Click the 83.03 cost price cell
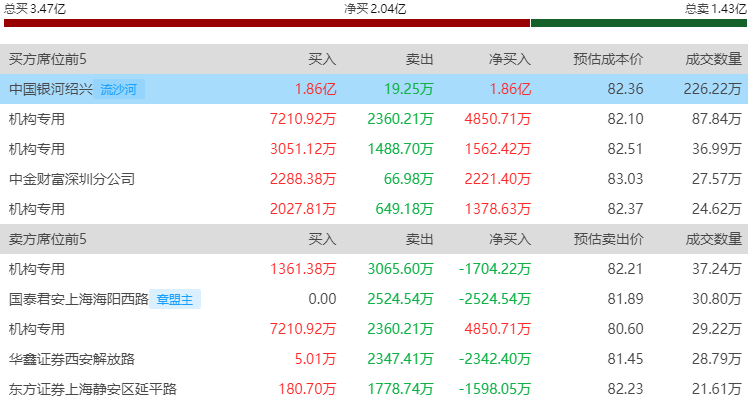Screen dimensions: 750x401 (625, 179)
